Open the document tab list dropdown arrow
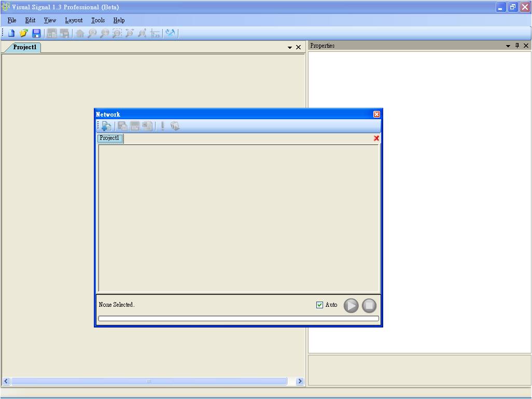 290,48
